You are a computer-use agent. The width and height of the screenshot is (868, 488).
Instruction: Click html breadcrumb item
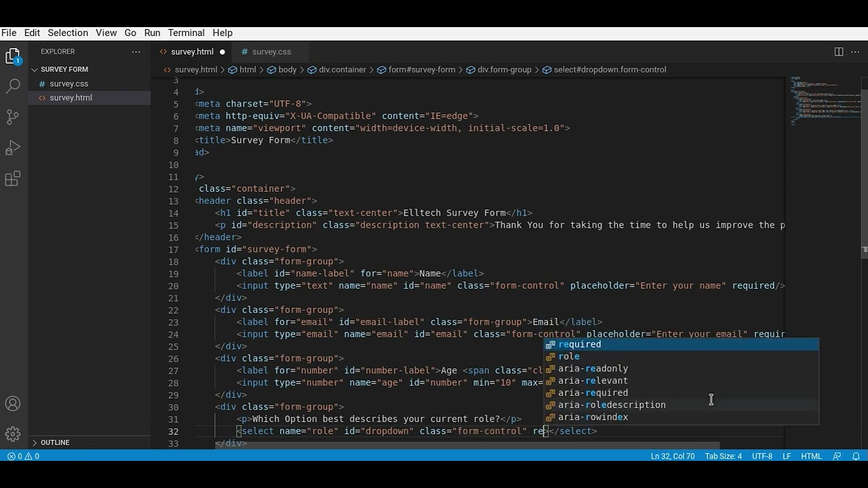pyautogui.click(x=242, y=70)
